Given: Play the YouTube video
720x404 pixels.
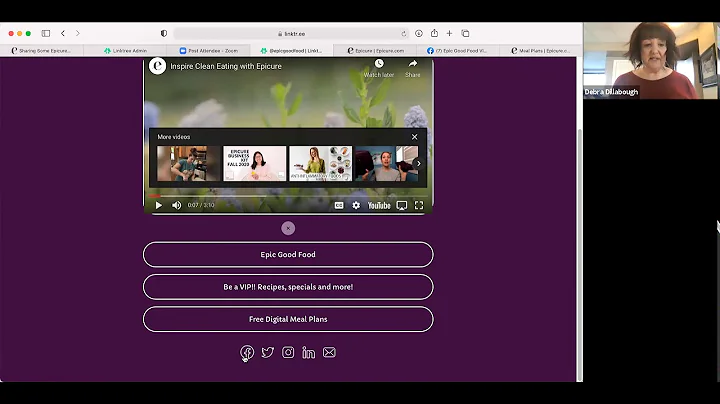Looking at the screenshot, I should point(158,205).
